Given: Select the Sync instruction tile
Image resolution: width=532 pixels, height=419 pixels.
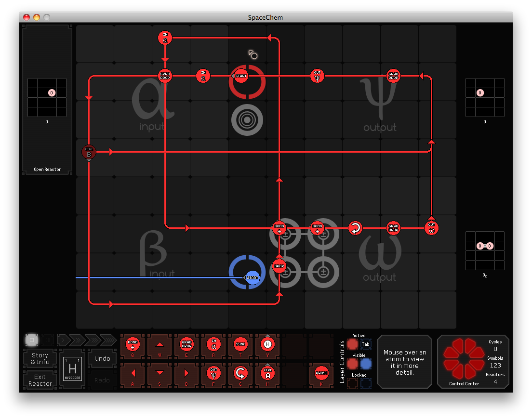Looking at the screenshot, I should [240, 346].
